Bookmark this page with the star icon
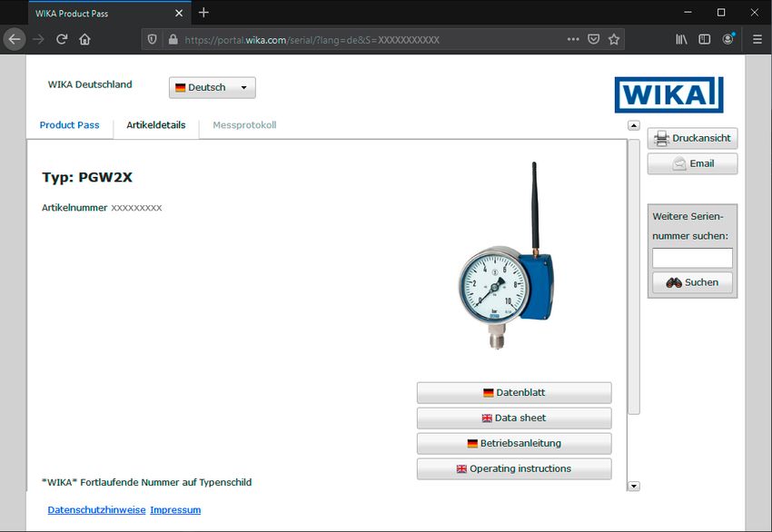 tap(614, 39)
